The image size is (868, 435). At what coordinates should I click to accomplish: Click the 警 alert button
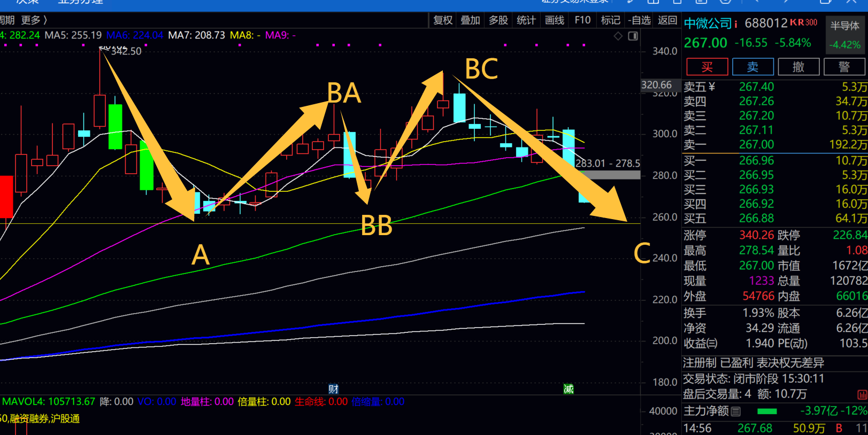844,67
